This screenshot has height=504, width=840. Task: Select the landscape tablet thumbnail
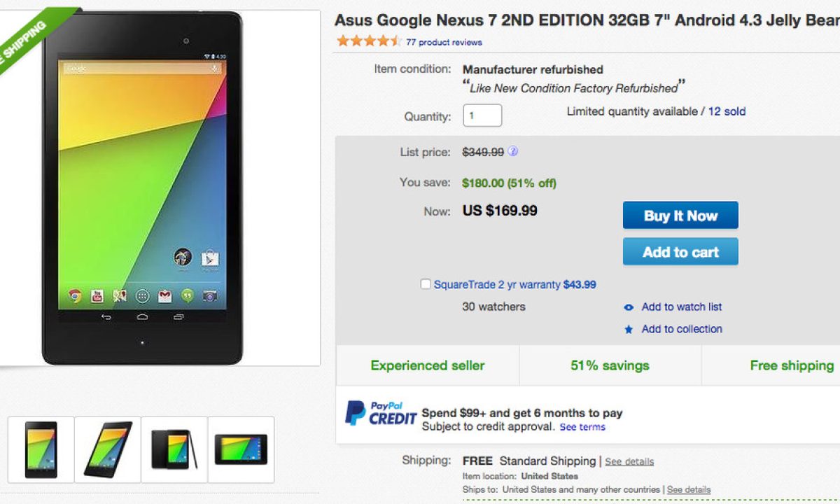click(x=241, y=449)
